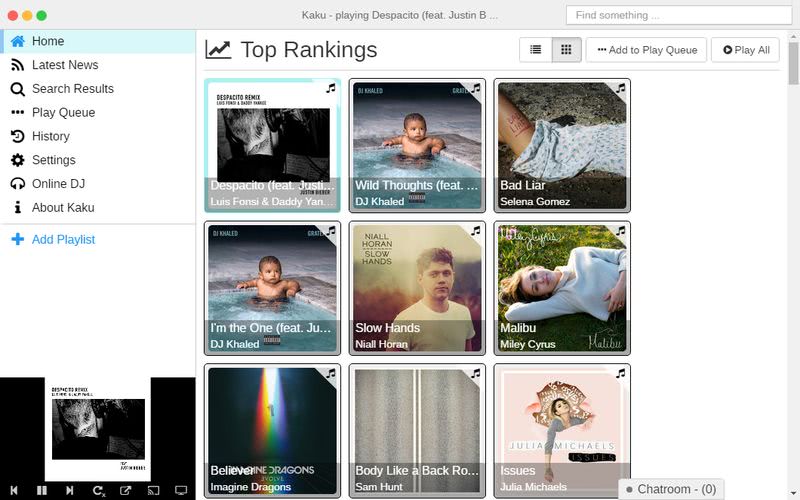Click music note icon on Slow Hands card
Viewport: 800px width, 500px height.
(476, 231)
